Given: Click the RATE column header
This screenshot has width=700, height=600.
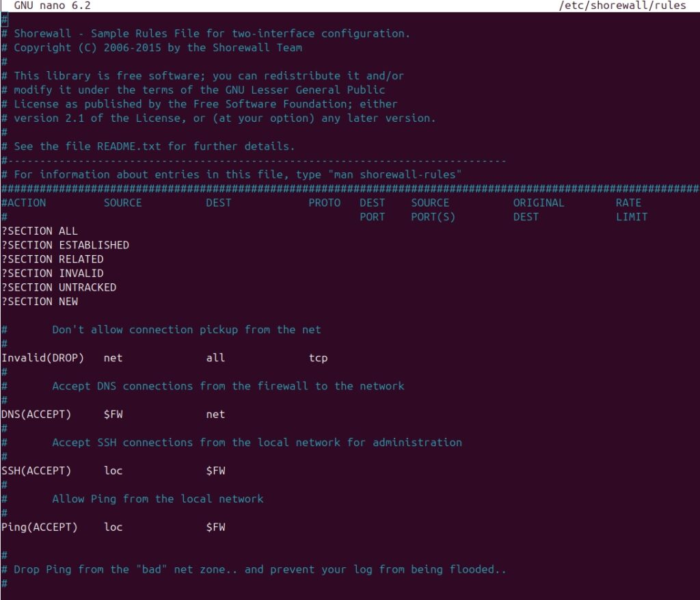Looking at the screenshot, I should coord(628,203).
